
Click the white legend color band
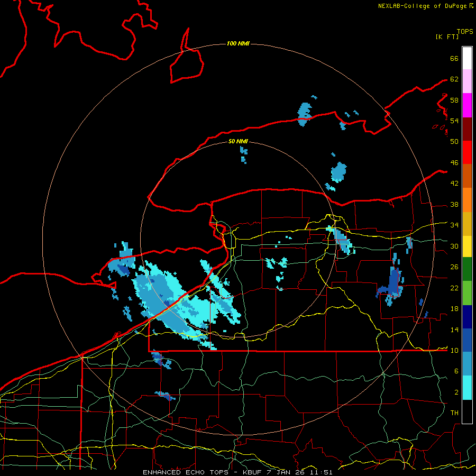click(x=467, y=58)
